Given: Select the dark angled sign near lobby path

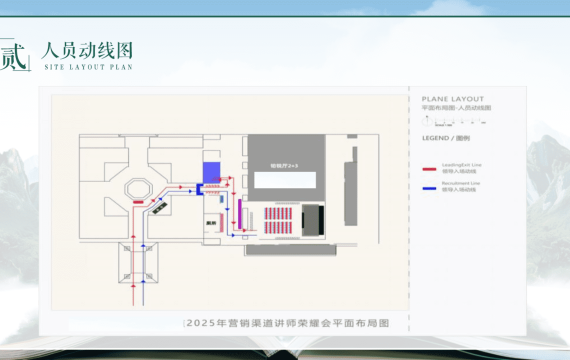Looking at the screenshot, I should (160, 208).
